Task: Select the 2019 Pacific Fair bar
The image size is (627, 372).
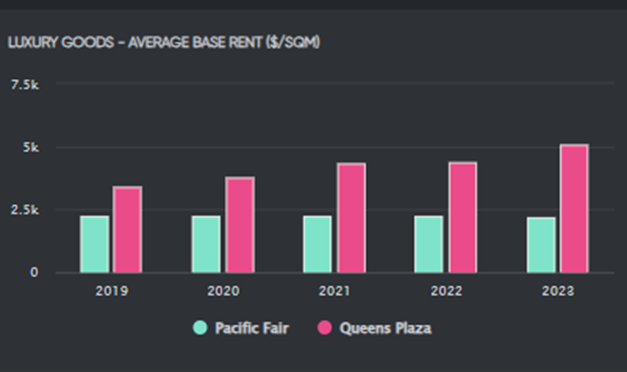Action: click(95, 244)
